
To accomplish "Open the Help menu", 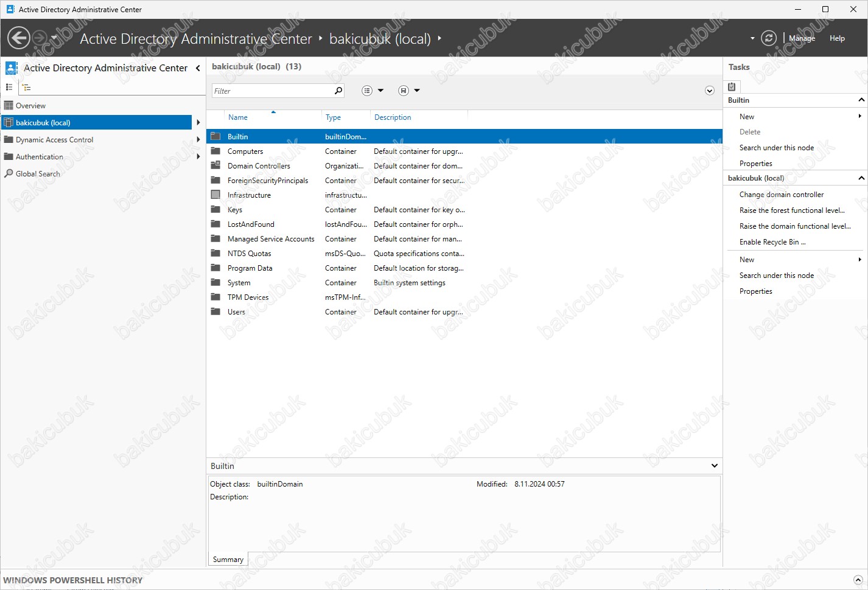I will tap(837, 38).
